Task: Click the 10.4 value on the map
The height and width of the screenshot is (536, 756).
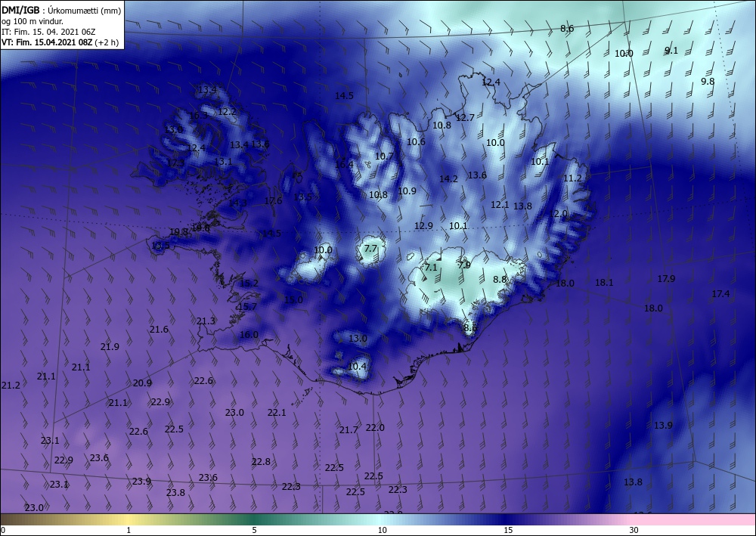Action: pos(357,367)
